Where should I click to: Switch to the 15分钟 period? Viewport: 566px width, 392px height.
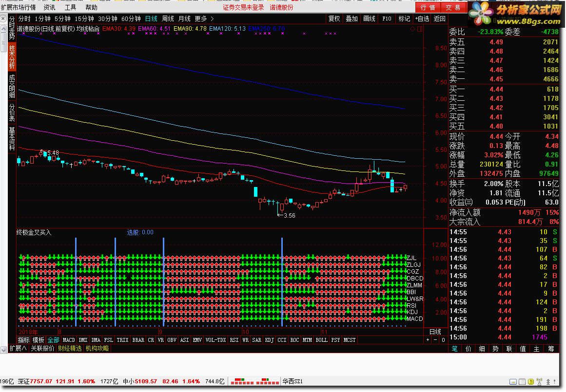pos(84,19)
